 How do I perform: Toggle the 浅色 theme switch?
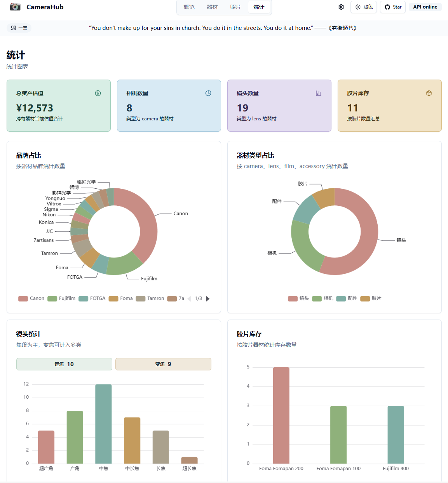[x=364, y=7]
